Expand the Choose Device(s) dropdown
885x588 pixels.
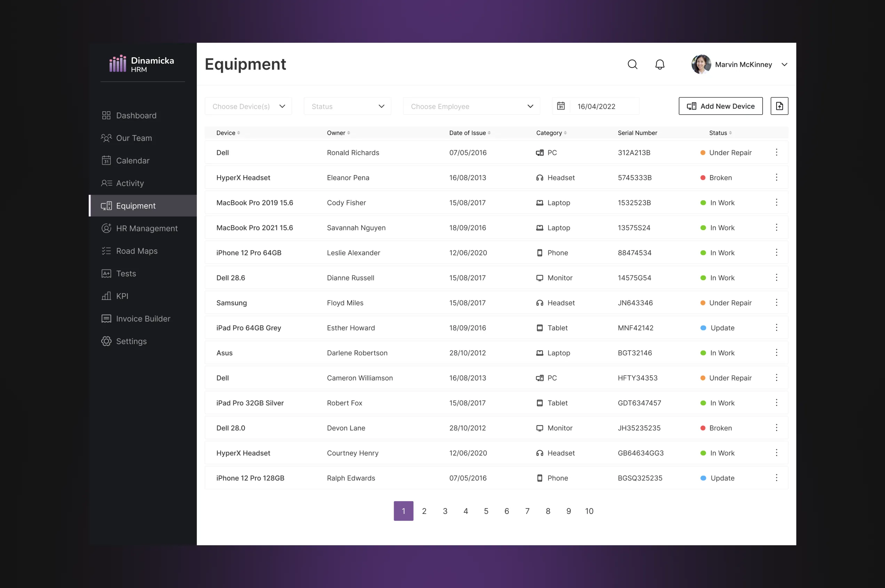[248, 106]
